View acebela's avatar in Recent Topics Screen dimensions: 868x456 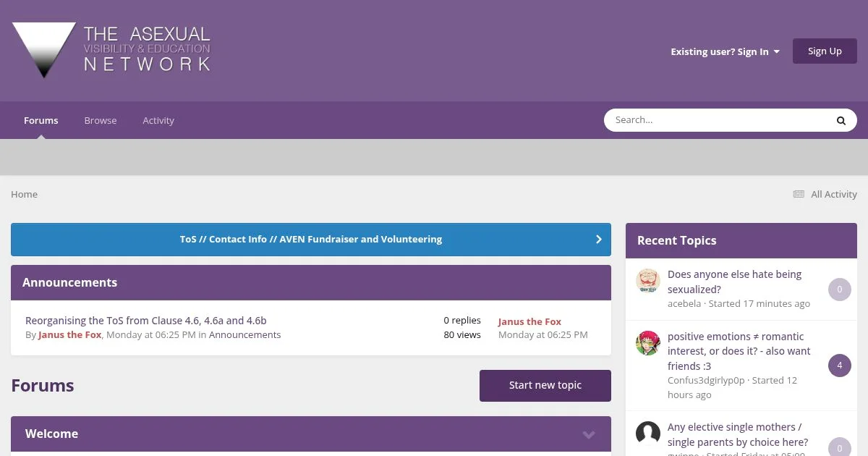click(x=648, y=281)
